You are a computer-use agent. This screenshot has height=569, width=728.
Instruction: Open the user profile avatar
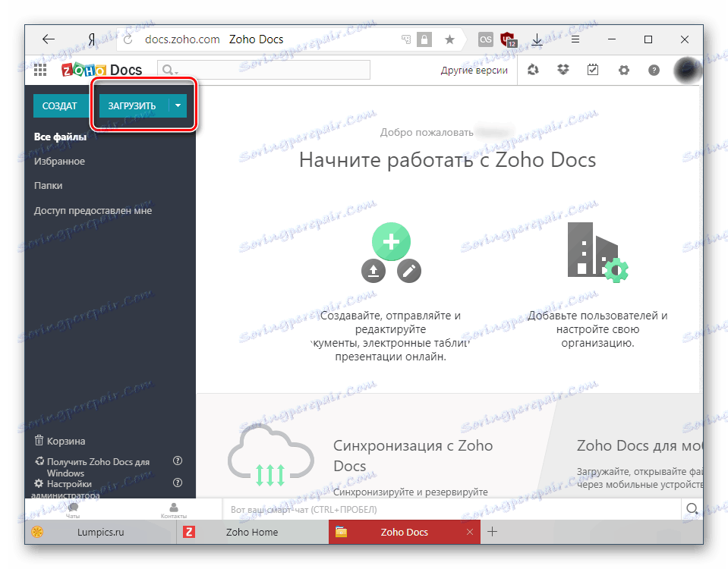coord(687,70)
